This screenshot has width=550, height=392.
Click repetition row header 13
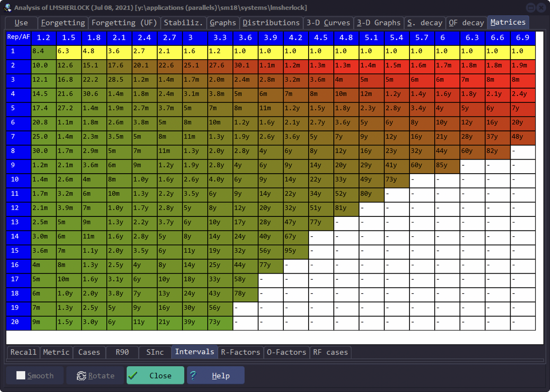coord(18,223)
